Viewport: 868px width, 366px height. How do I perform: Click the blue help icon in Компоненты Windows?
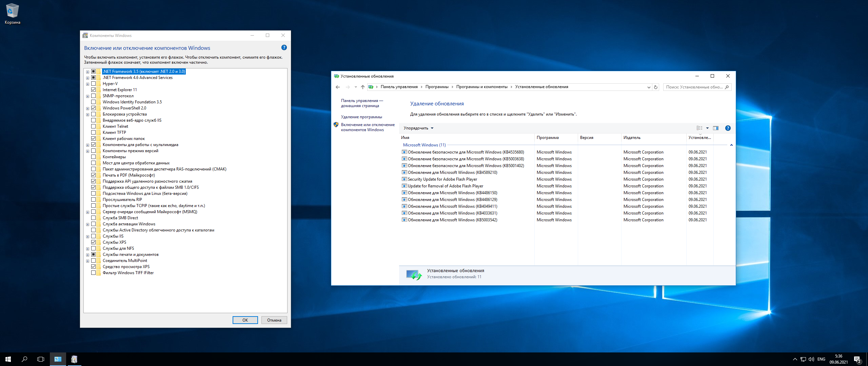[284, 48]
